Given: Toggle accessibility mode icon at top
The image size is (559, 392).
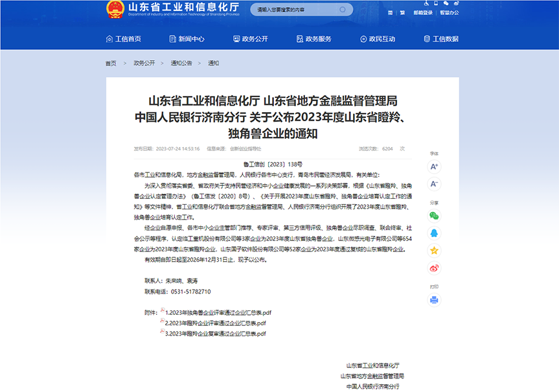Looking at the screenshot, I should pos(426,5).
